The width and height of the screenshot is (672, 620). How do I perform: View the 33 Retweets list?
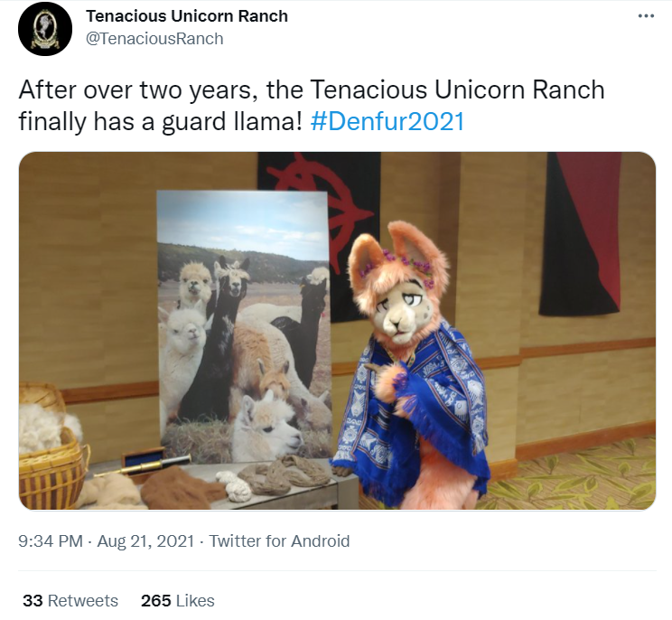(x=70, y=601)
